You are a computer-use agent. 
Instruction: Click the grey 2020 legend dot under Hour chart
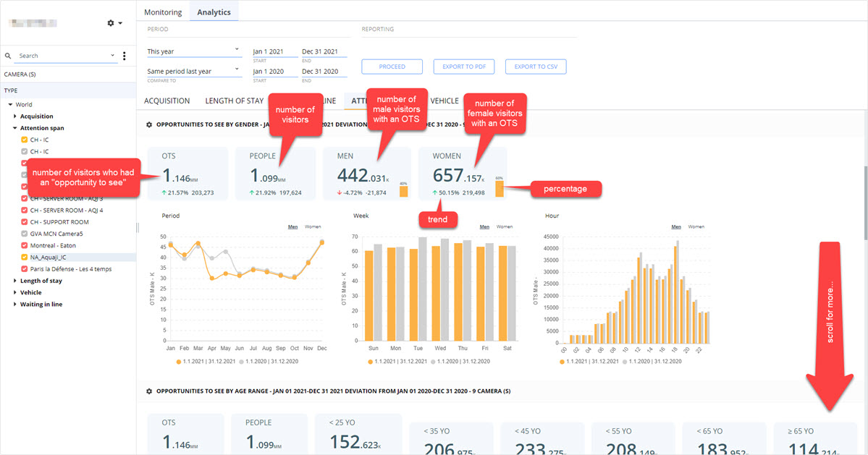coord(625,362)
